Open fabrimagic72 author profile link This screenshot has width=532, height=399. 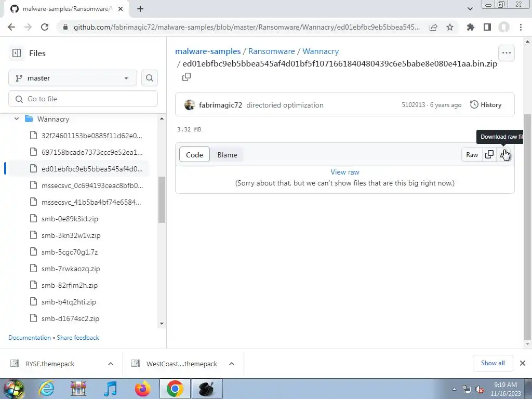(x=220, y=105)
